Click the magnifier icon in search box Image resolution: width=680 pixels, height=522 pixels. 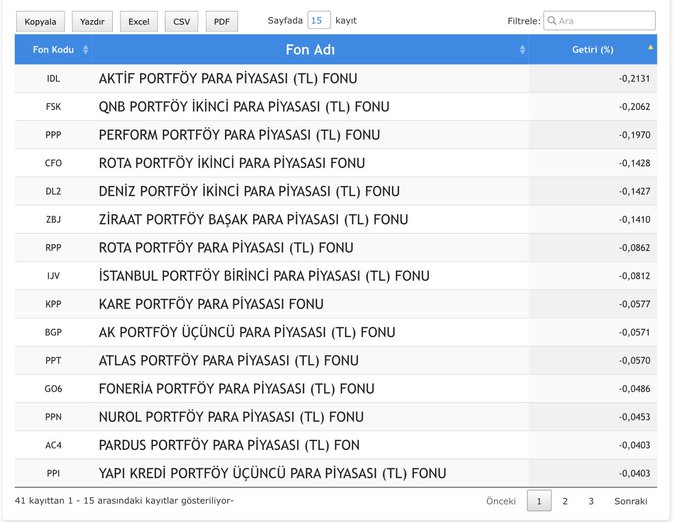pos(552,20)
